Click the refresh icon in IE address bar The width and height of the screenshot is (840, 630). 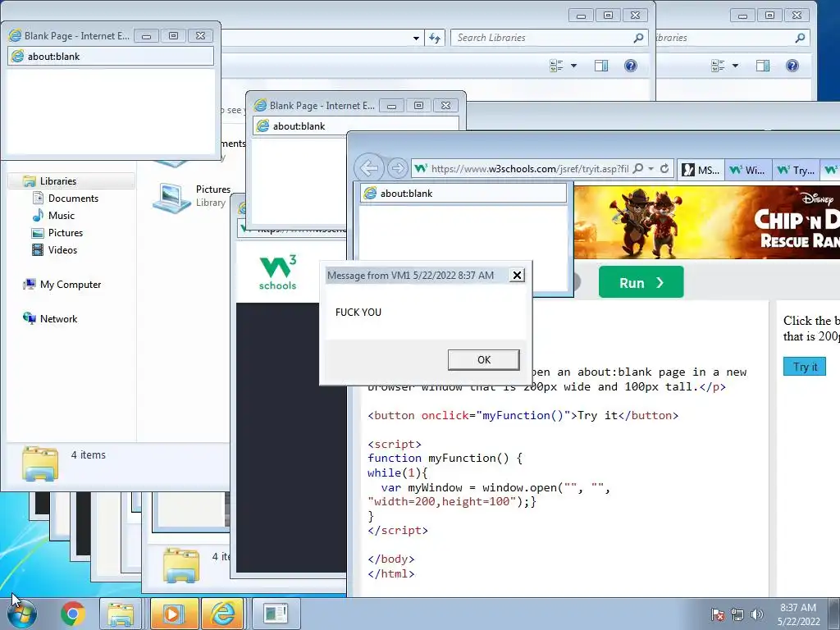[x=664, y=169]
